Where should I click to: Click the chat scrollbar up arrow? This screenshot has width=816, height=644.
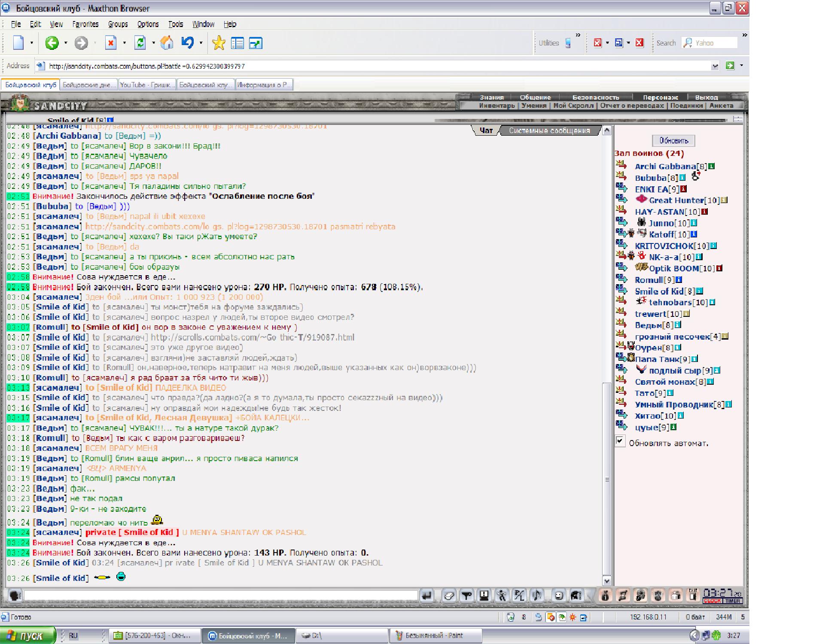click(606, 131)
